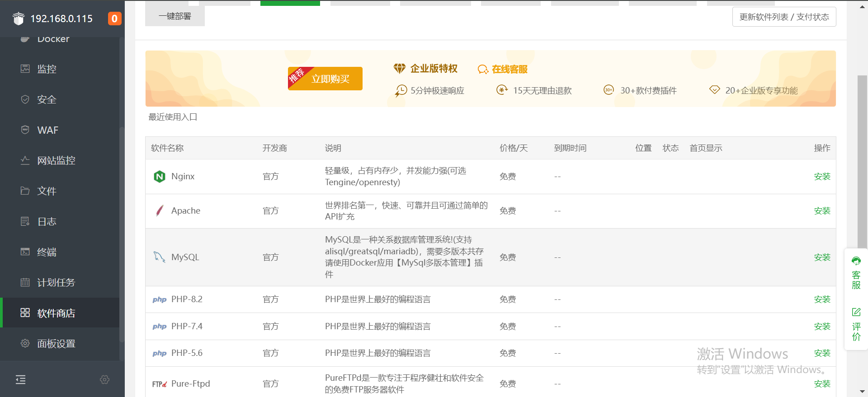Viewport: 868px width, 397px height.
Task: Click the 评价 edit icon on right
Action: pos(856,312)
